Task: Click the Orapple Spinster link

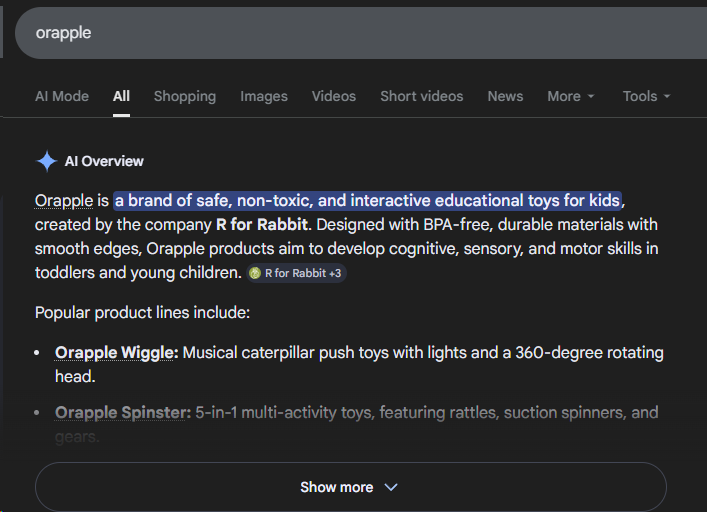Action: 122,412
